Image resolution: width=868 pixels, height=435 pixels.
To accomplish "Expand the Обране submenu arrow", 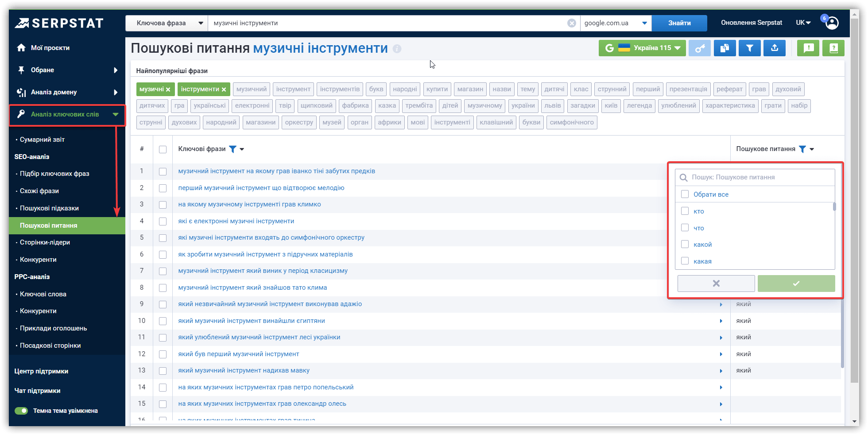I will click(116, 70).
